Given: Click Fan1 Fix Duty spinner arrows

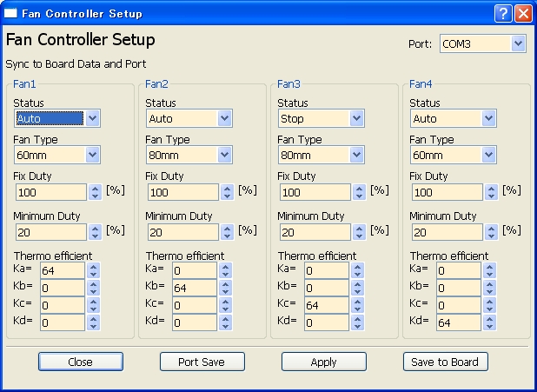Looking at the screenshot, I should [95, 192].
